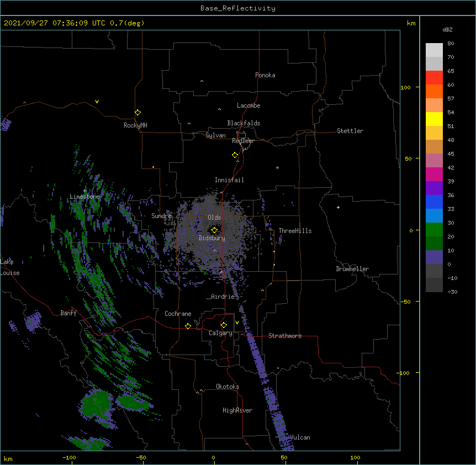
Task: Click the Calgary city label
Action: click(x=220, y=333)
